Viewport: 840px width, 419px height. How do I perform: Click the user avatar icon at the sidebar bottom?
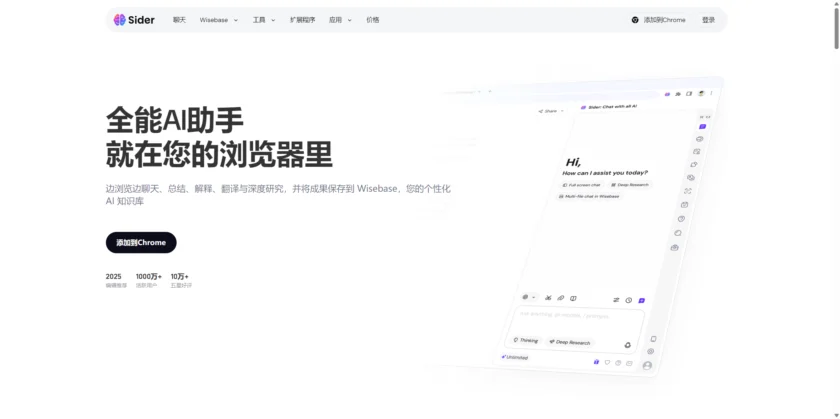tap(647, 365)
